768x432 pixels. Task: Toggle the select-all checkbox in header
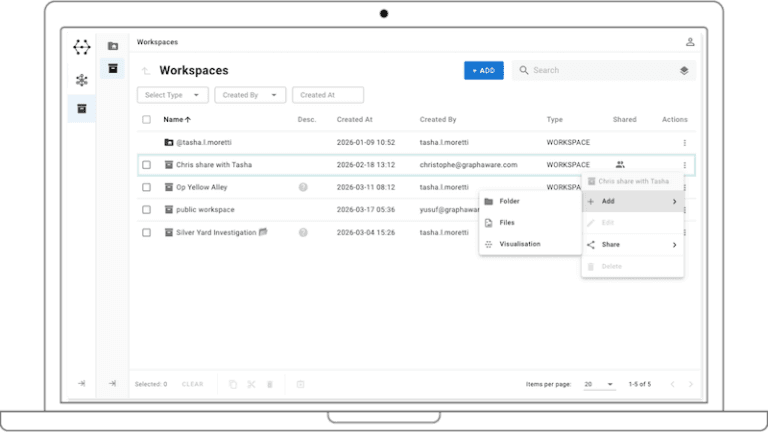click(146, 120)
